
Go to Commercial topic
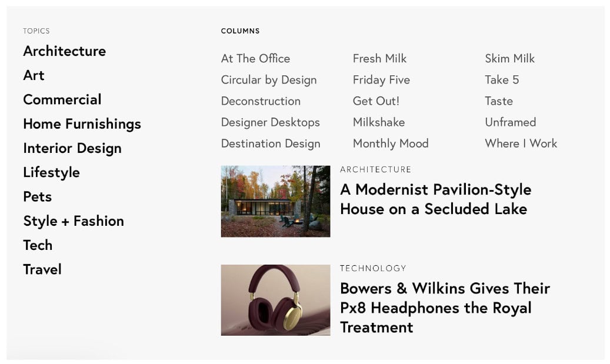click(62, 99)
